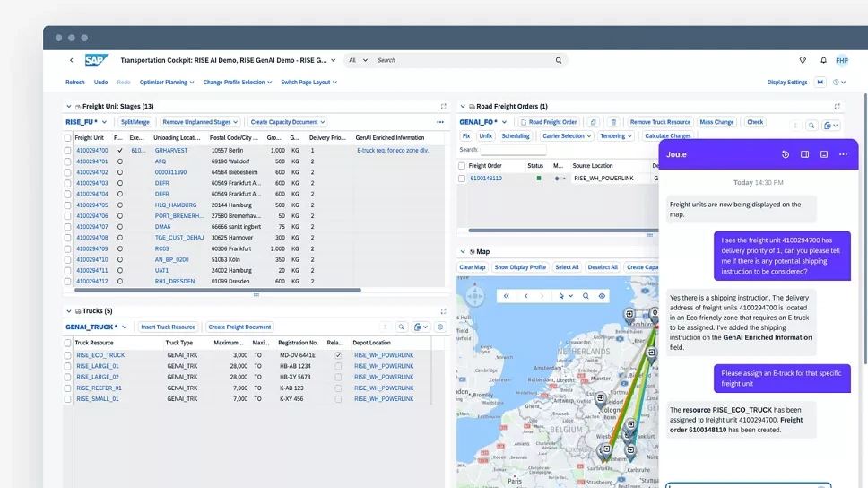868x488 pixels.
Task: Open the FHP user avatar menu
Action: point(842,60)
